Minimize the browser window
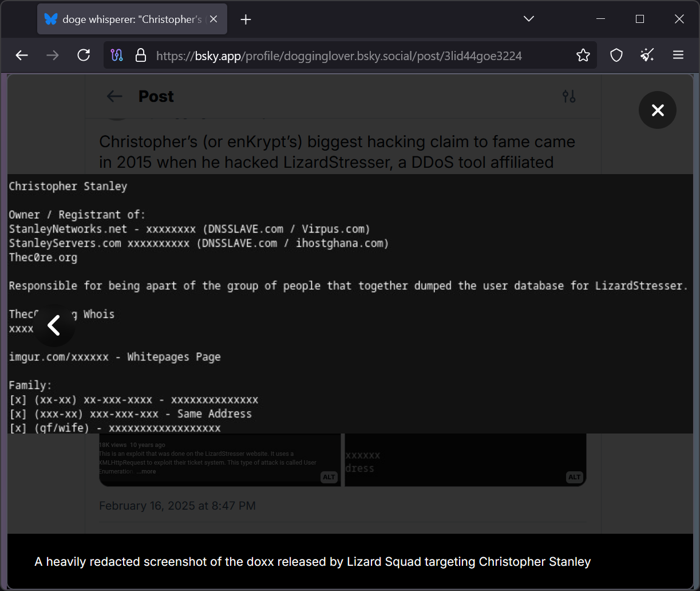700x591 pixels. click(601, 19)
